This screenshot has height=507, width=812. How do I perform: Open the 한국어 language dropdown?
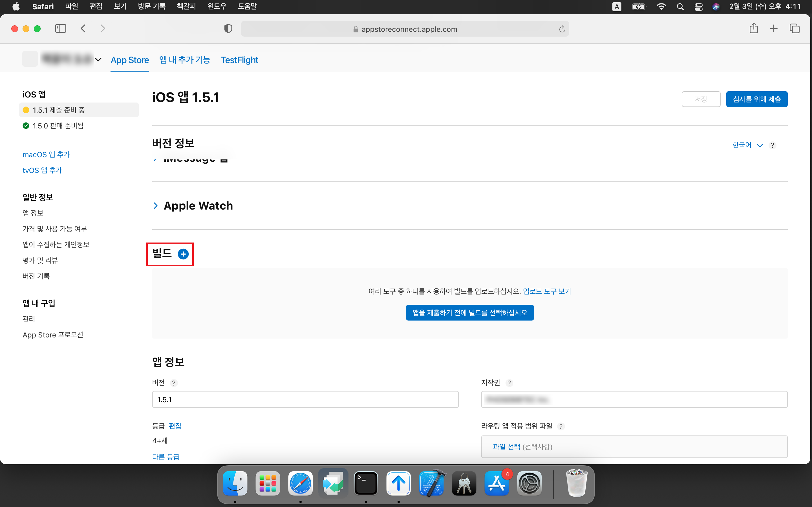[747, 145]
